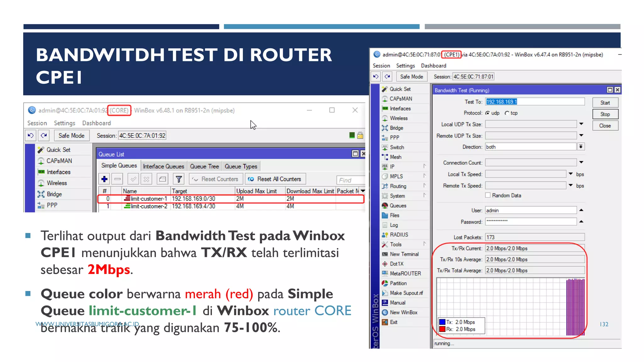
Task: Open Interfaces in CPE1 sidebar
Action: click(400, 108)
